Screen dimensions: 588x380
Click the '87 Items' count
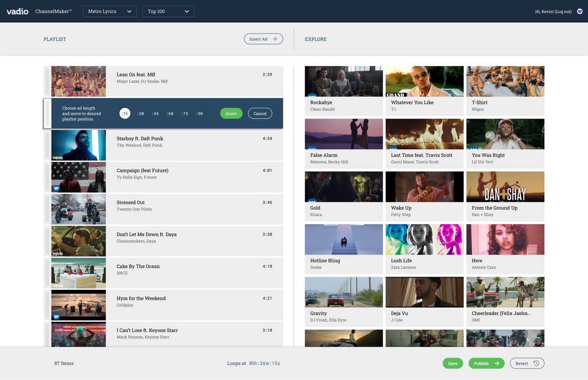64,363
